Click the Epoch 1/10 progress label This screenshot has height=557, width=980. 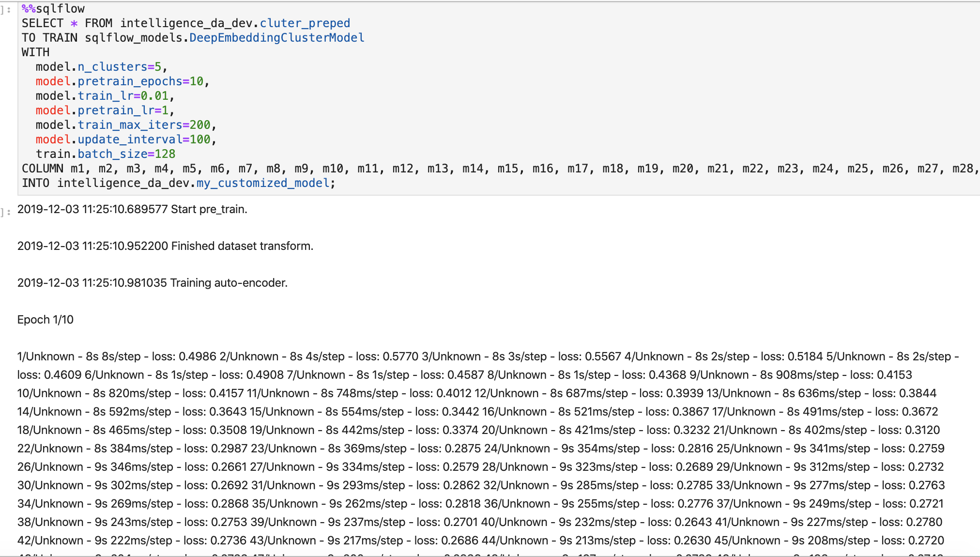(x=46, y=319)
